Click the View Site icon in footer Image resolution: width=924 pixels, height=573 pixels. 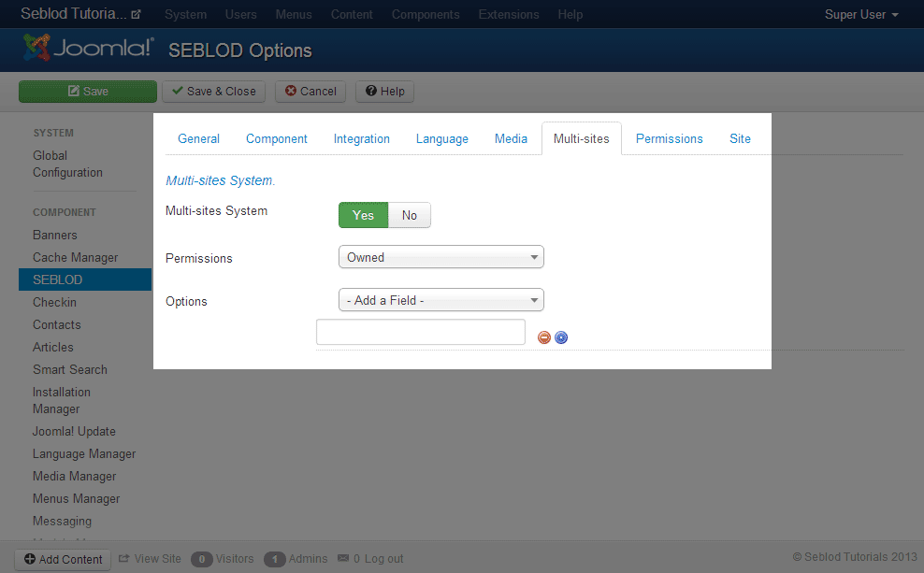coord(123,558)
